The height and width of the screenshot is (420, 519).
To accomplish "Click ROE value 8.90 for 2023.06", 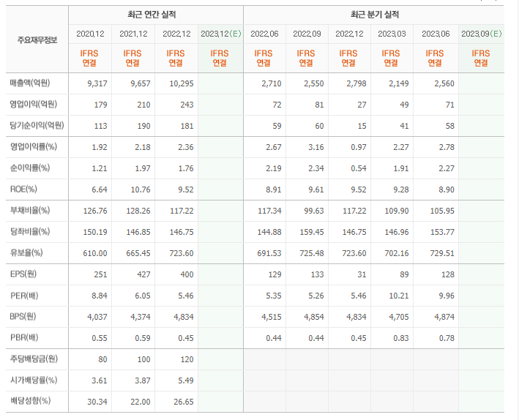I will tap(447, 190).
